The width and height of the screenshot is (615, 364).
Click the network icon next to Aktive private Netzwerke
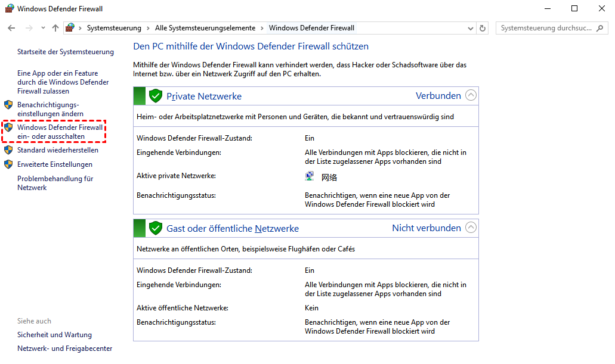click(310, 176)
